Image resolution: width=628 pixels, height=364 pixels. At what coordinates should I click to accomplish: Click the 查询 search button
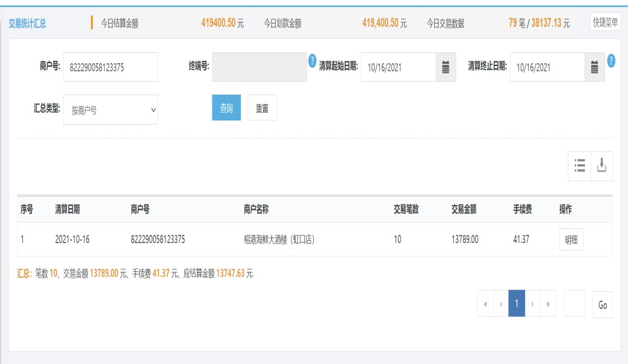226,108
